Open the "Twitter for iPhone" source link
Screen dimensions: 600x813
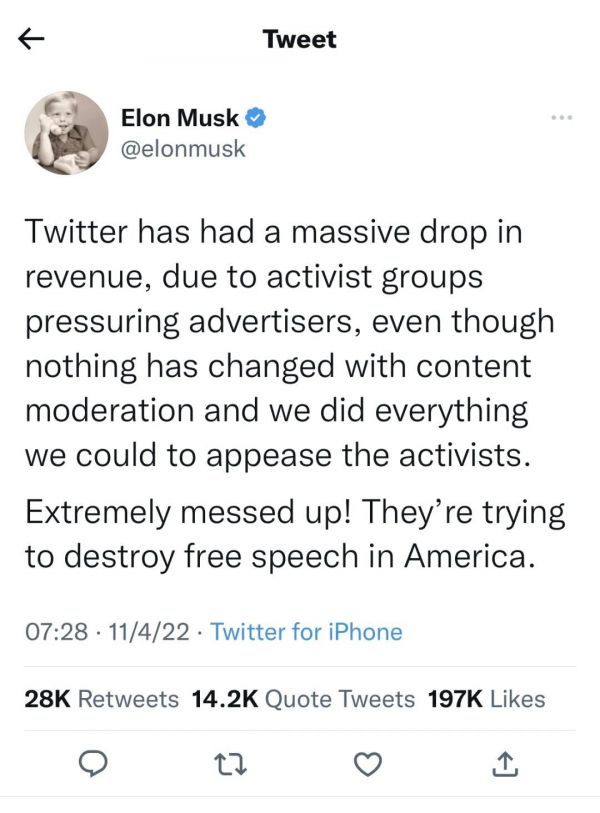307,632
